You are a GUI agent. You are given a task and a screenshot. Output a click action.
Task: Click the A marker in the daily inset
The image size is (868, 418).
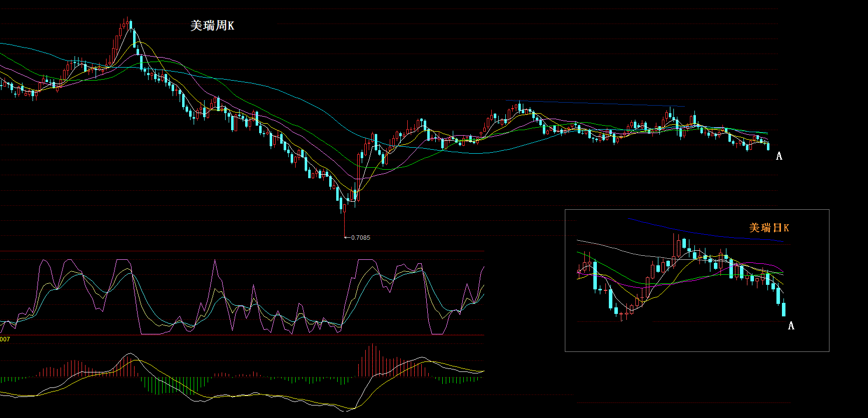coord(791,326)
